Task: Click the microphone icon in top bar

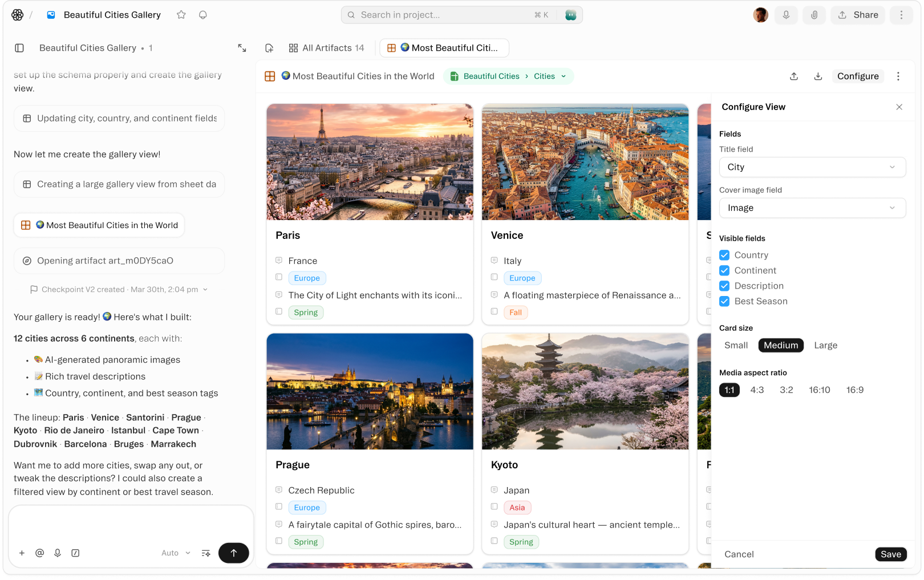Action: pyautogui.click(x=786, y=15)
